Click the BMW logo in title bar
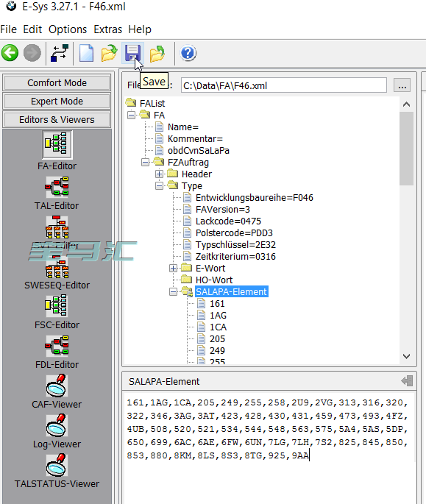Viewport: 426px width, 504px height. pos(11,6)
